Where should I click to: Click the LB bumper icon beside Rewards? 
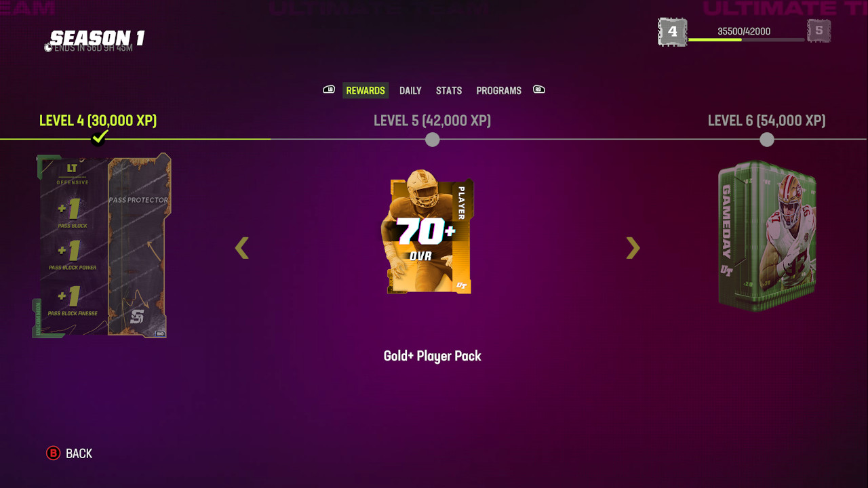coord(329,89)
